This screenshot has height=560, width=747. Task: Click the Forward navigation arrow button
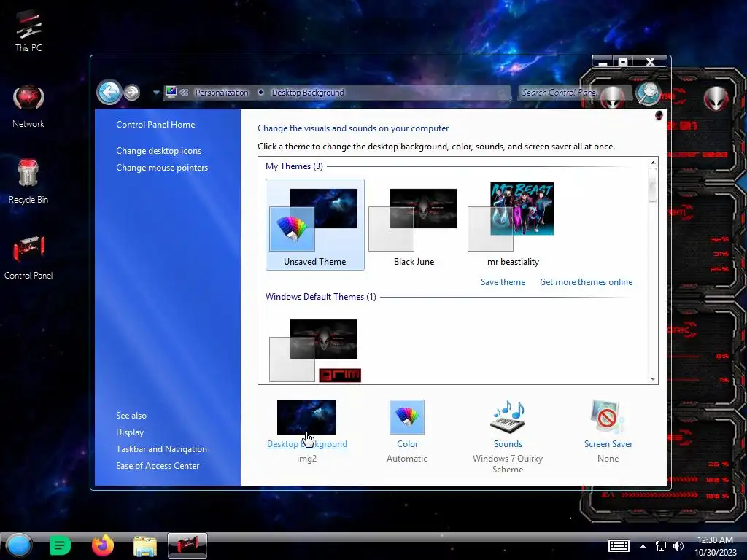tap(132, 92)
